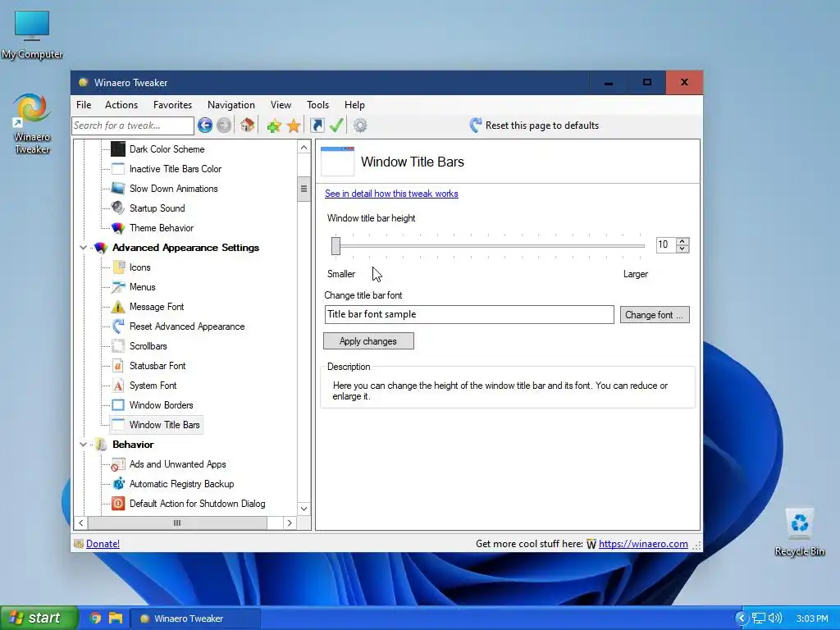Open Favorites with the gold star icon
Screen dimensions: 840x630
pos(294,126)
